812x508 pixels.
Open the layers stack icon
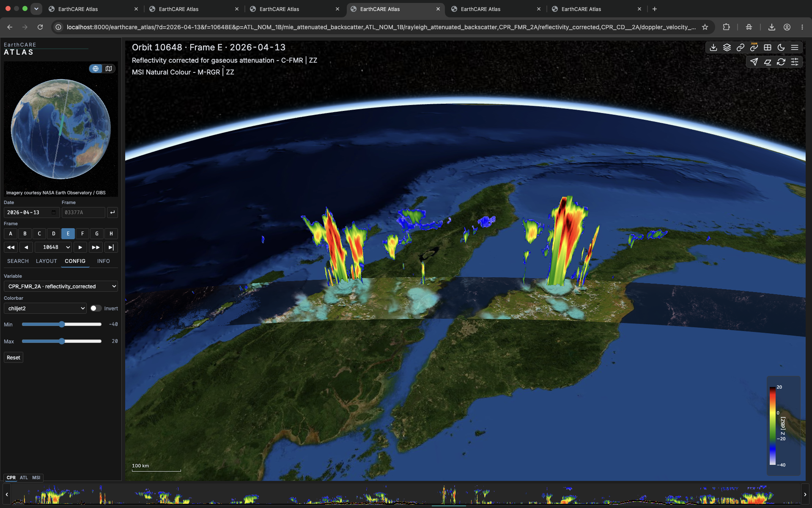click(x=727, y=47)
